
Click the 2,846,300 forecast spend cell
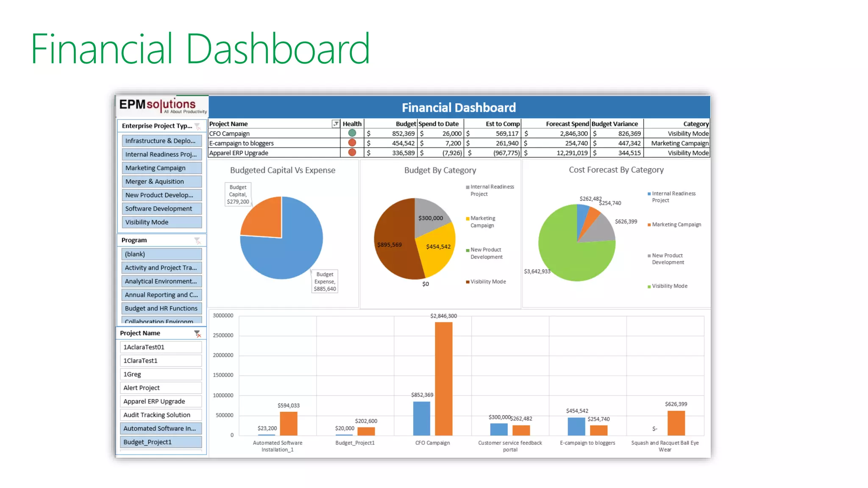click(556, 133)
